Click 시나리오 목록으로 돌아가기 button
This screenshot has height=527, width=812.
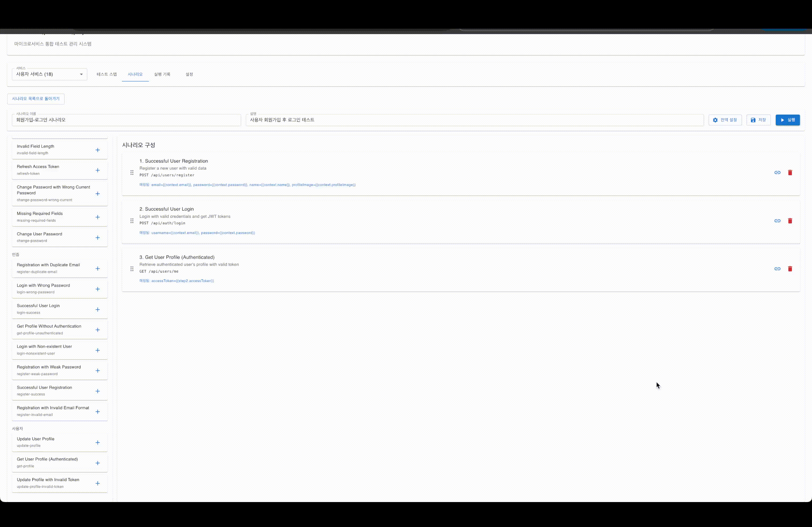click(36, 99)
